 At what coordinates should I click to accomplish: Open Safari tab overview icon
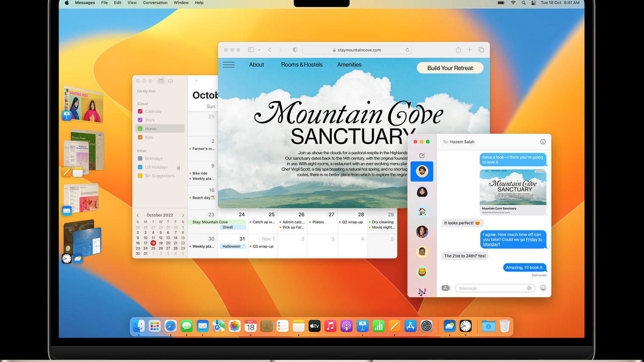[x=481, y=50]
